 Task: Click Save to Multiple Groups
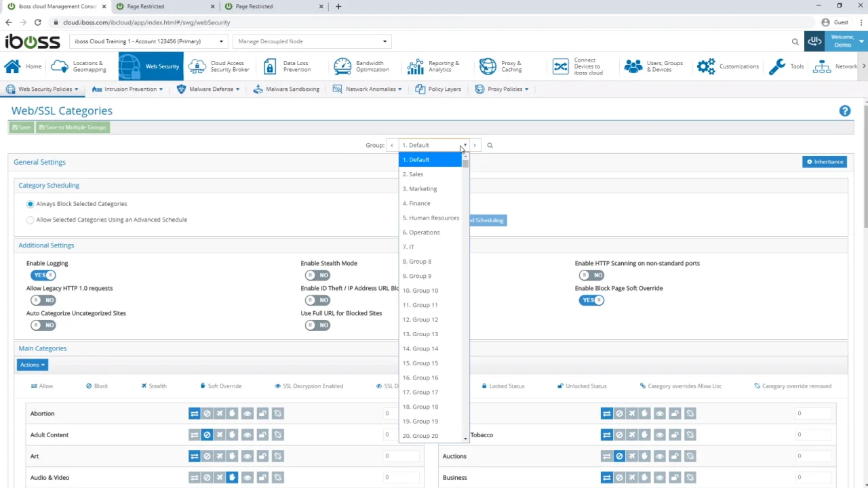pyautogui.click(x=73, y=127)
